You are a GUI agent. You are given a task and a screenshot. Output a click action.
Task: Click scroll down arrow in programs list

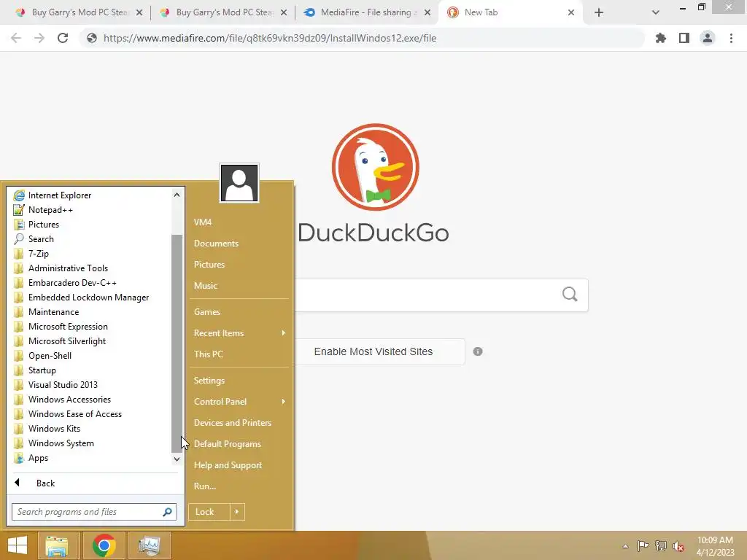[177, 459]
